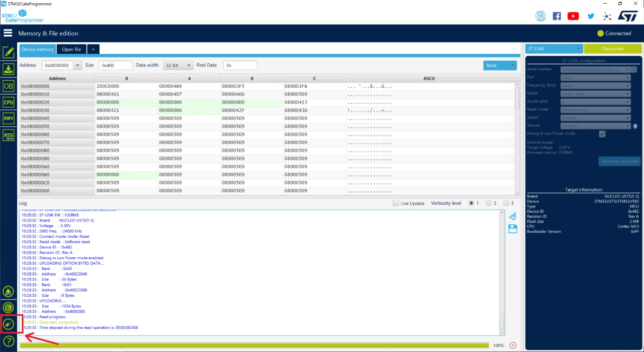
Task: Open the hamburger main menu
Action: [8, 33]
